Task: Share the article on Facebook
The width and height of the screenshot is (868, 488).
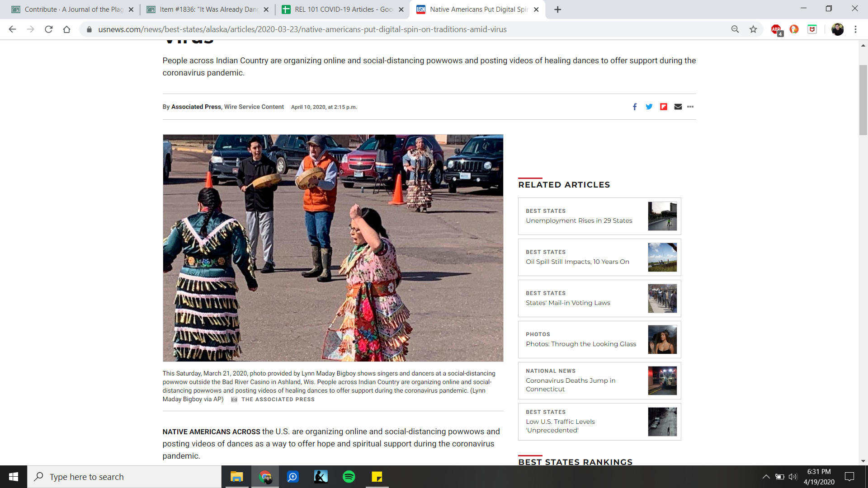Action: [x=635, y=107]
